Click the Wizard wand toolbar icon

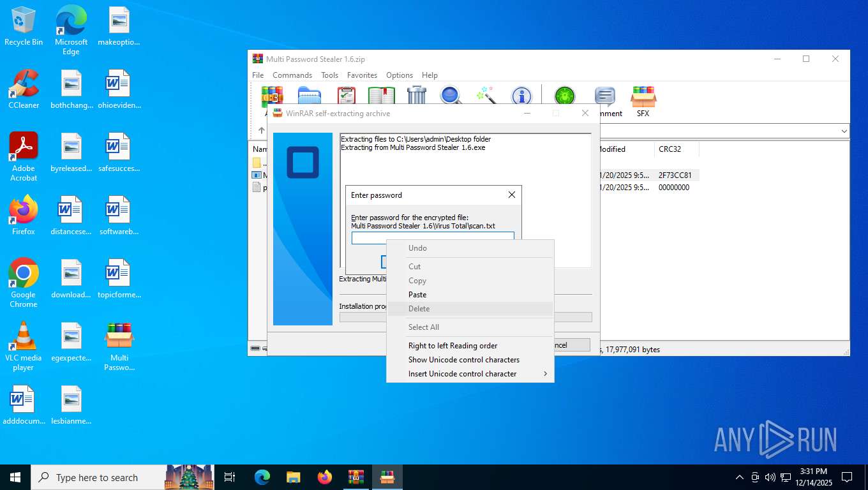(x=486, y=96)
